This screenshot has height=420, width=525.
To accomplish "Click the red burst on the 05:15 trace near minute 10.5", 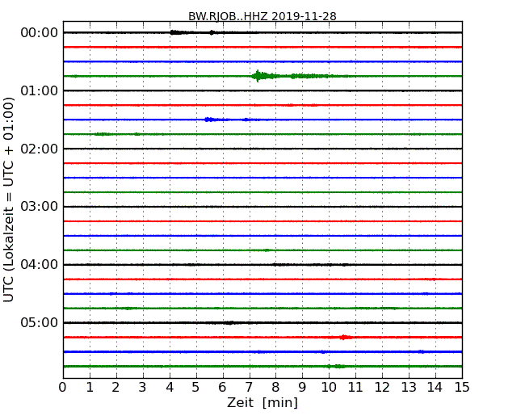I will tap(345, 338).
